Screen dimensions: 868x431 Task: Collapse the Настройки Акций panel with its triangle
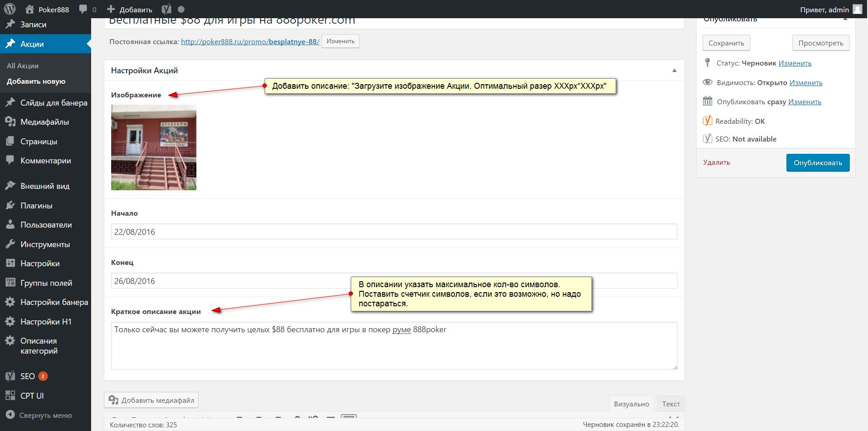(x=674, y=71)
